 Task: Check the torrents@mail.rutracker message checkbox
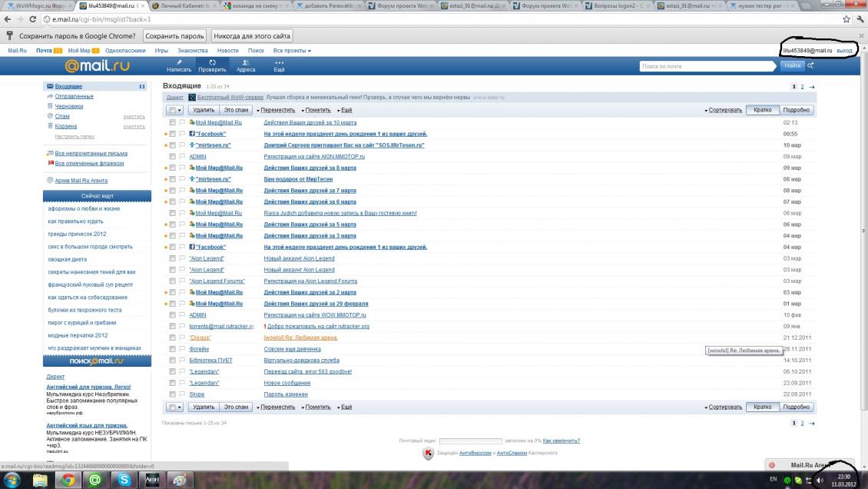(173, 326)
